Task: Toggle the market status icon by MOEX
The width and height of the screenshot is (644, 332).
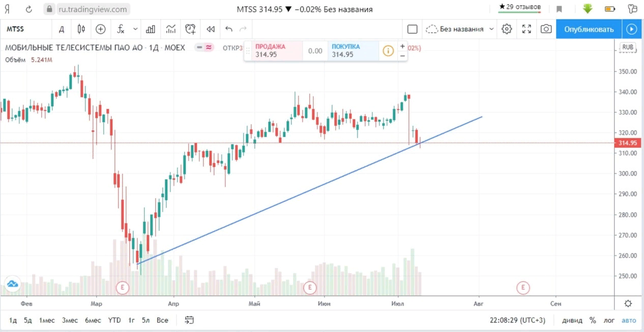Action: 204,47
